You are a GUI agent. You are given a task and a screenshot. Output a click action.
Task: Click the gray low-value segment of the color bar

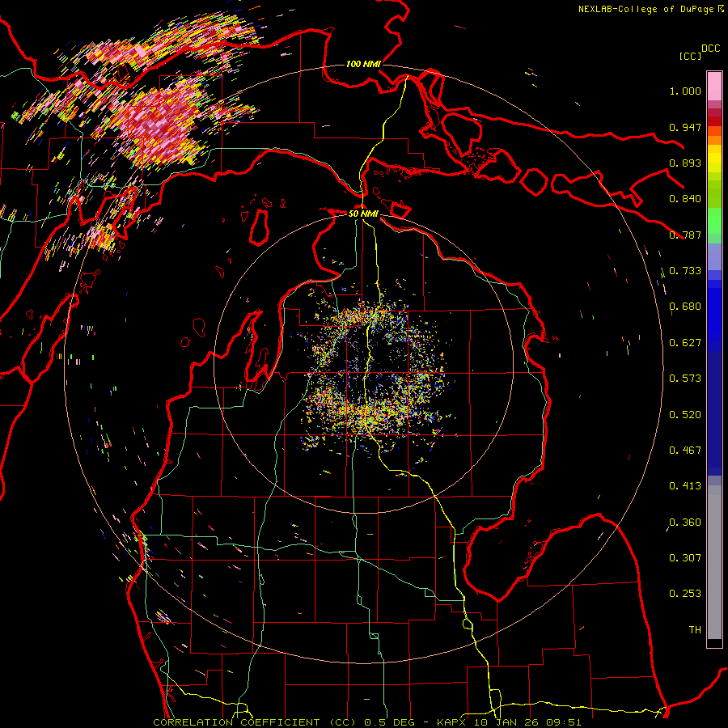tap(714, 562)
